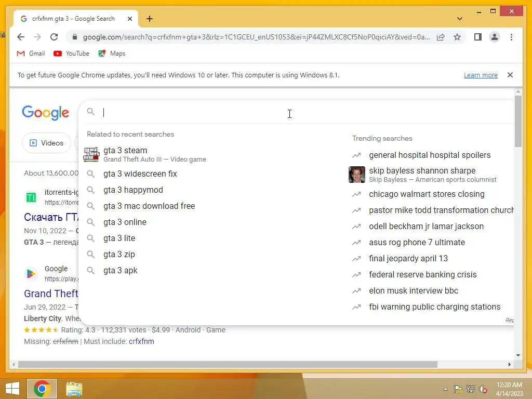
Task: Open the 'Grand Theft' Google Play result link
Action: coord(51,294)
